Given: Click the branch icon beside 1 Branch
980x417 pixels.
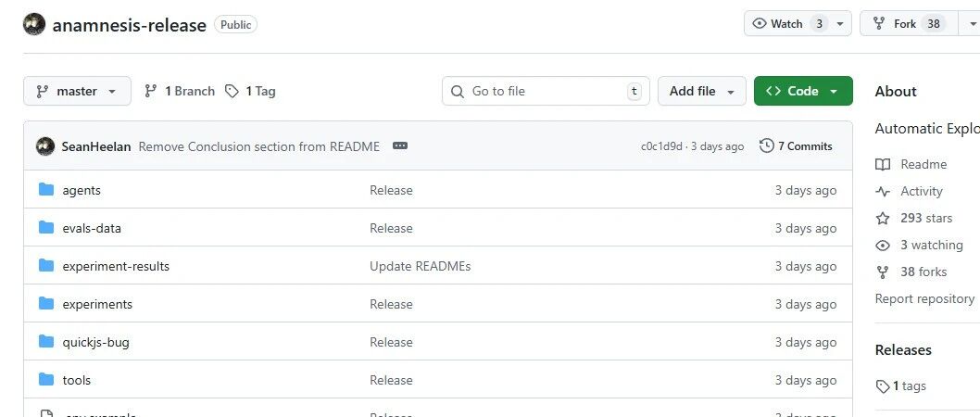Looking at the screenshot, I should [151, 92].
